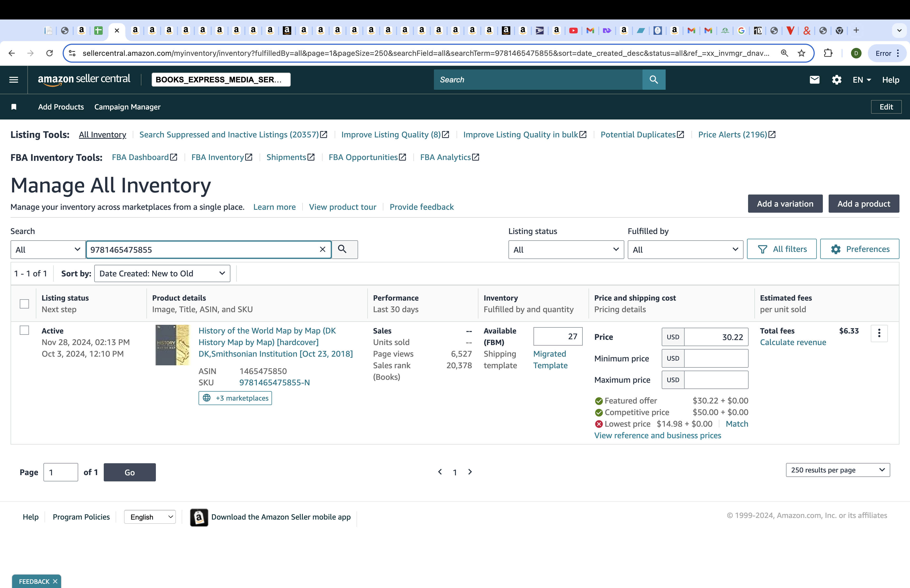The height and width of the screenshot is (588, 910).
Task: Click the Add a variation button
Action: click(x=785, y=203)
